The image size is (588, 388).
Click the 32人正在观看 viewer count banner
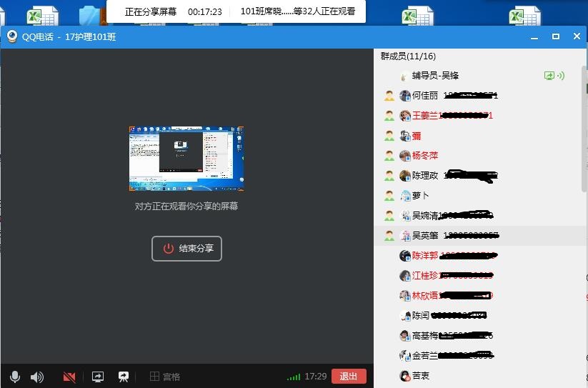(x=297, y=11)
